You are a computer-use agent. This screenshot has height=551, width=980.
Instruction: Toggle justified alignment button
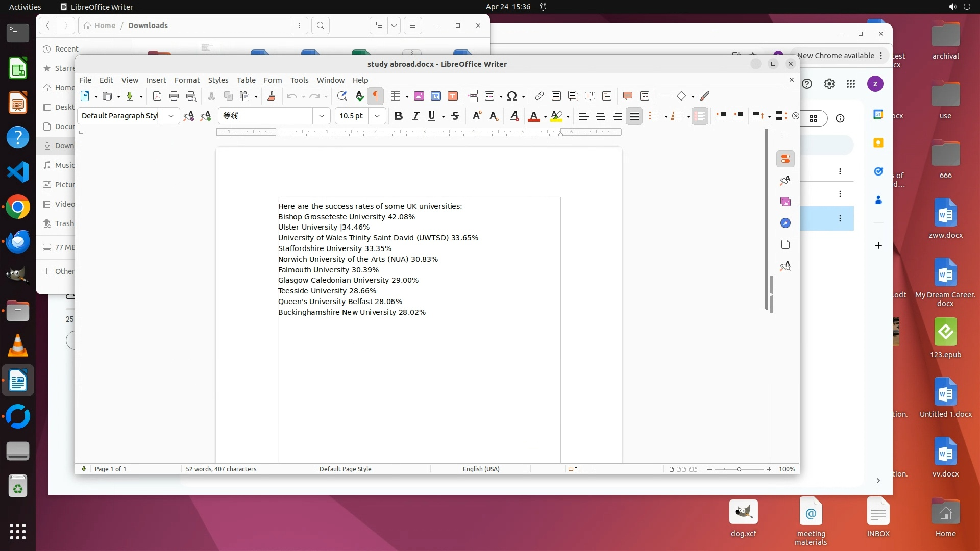[634, 116]
